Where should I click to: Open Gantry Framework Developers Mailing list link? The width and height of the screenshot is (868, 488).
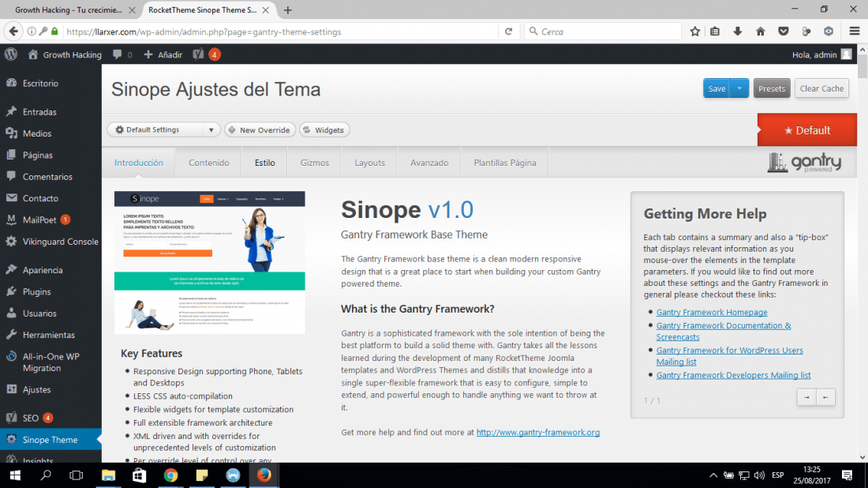734,375
